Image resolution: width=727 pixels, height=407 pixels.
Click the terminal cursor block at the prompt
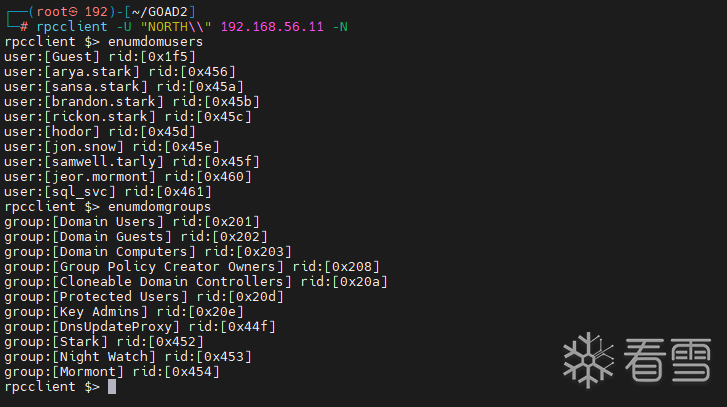pos(112,387)
